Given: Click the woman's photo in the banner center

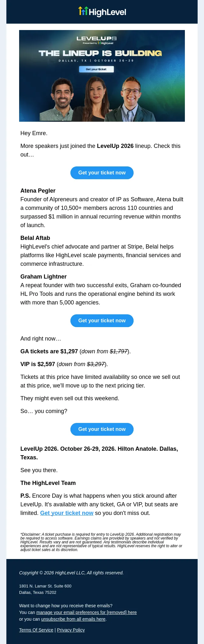Looking at the screenshot, I should click(x=97, y=98).
